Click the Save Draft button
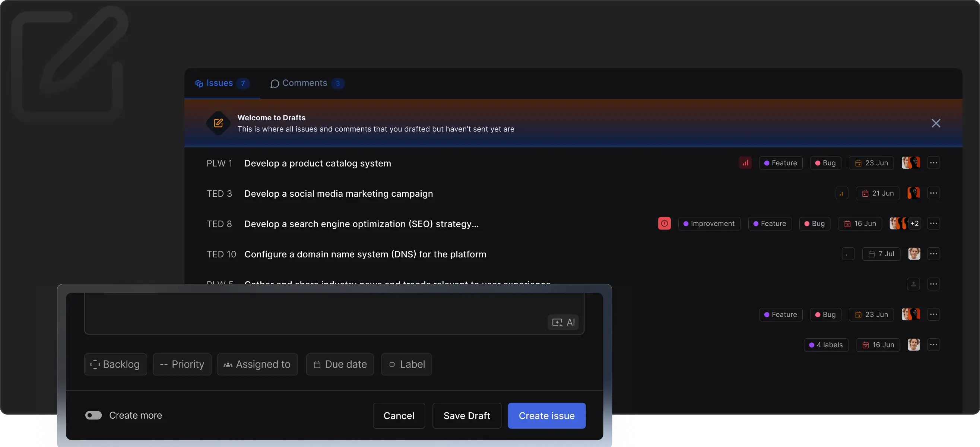This screenshot has height=447, width=980. [x=466, y=415]
